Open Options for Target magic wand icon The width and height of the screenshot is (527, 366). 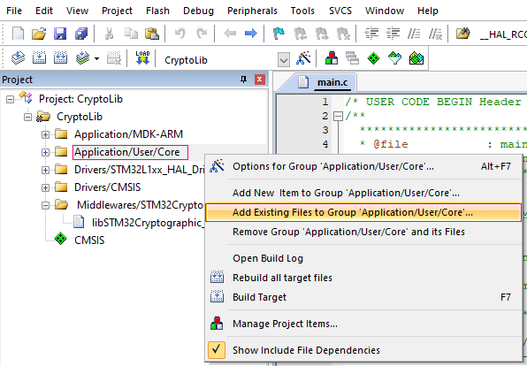click(303, 58)
